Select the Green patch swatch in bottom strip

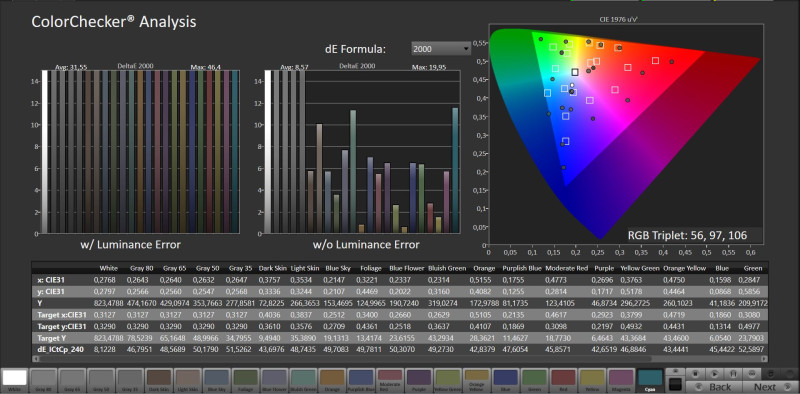pos(534,380)
